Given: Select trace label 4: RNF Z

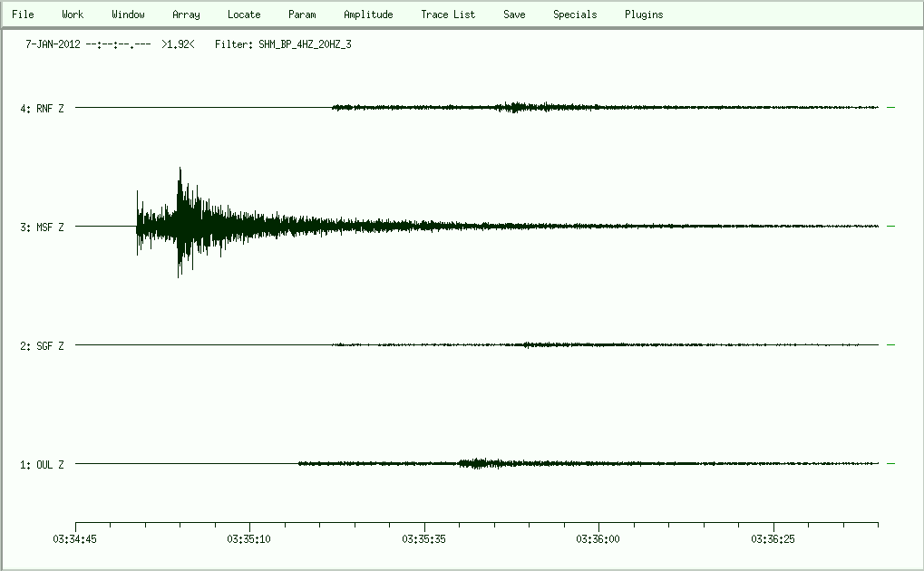Looking at the screenshot, I should (43, 109).
